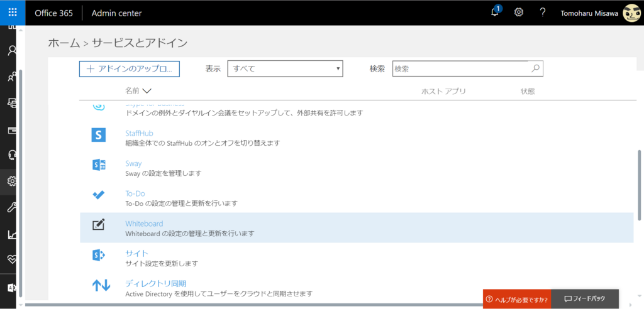This screenshot has width=644, height=309.
Task: Click the ホスト アプリ column header
Action: tap(443, 91)
